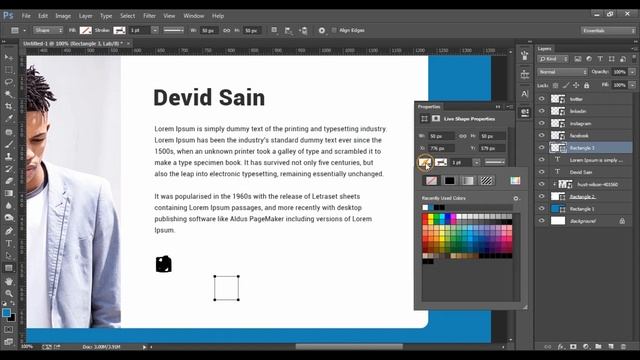Expand the photo smart object group arrow
Image resolution: width=640 pixels, height=360 pixels.
point(554,184)
